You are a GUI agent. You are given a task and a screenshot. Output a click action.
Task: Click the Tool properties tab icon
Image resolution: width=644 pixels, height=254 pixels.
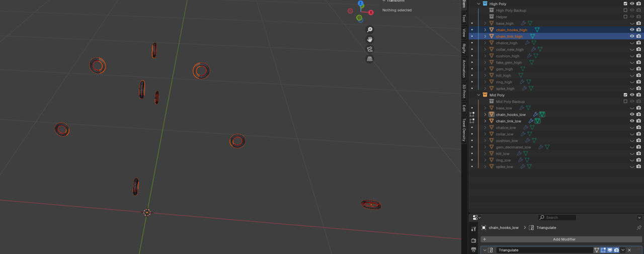(x=473, y=229)
